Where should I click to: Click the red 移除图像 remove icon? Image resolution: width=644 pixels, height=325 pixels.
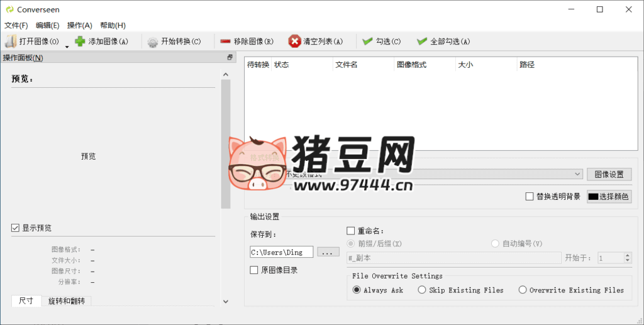[225, 41]
